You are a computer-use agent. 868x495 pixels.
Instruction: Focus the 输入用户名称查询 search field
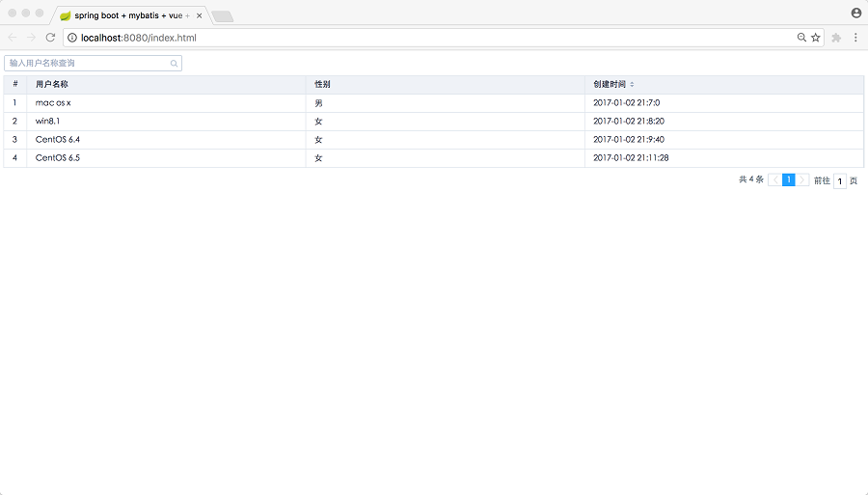[x=87, y=64]
